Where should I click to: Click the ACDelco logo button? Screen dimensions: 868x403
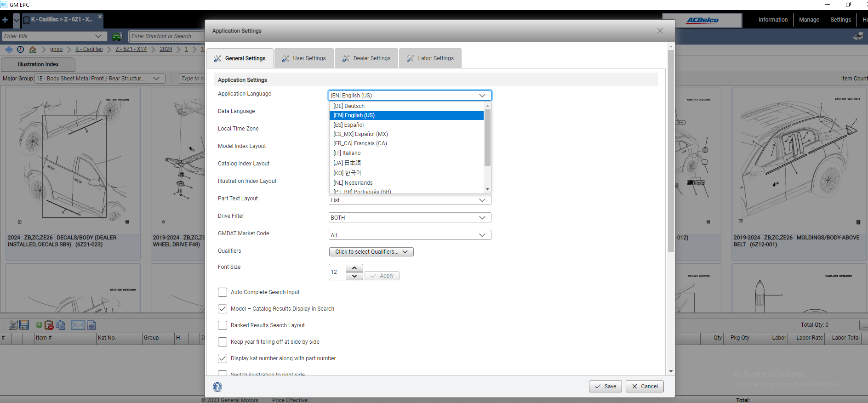click(702, 20)
